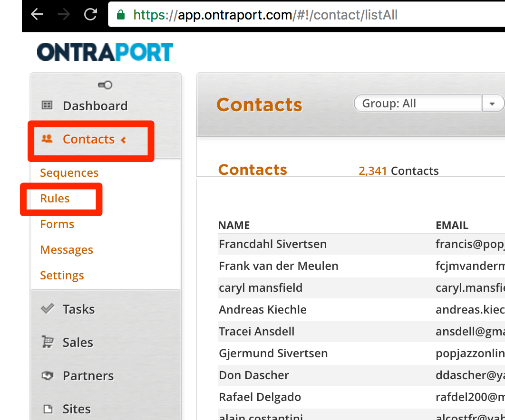Click email starting with rafdel200@
This screenshot has width=505, height=420.
point(470,397)
